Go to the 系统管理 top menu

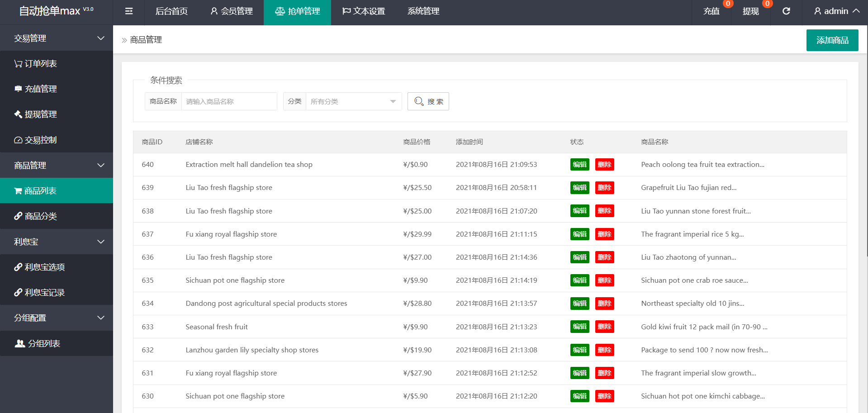423,11
